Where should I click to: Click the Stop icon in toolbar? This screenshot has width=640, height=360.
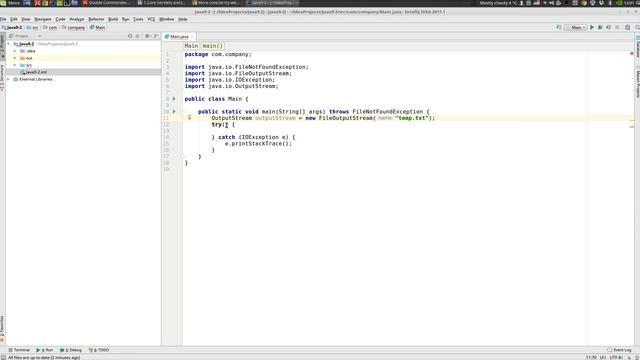point(617,27)
